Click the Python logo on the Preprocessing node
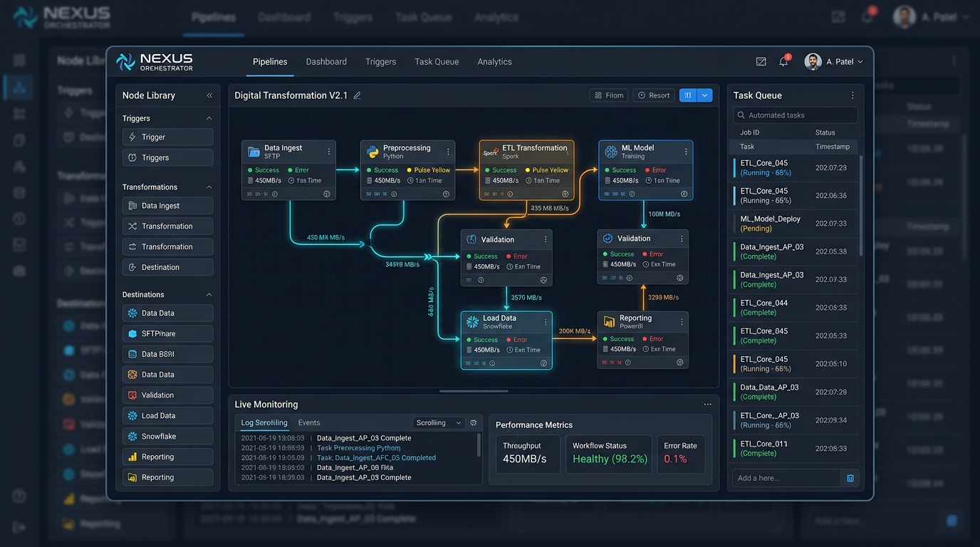Viewport: 980px width, 547px height. pos(372,152)
